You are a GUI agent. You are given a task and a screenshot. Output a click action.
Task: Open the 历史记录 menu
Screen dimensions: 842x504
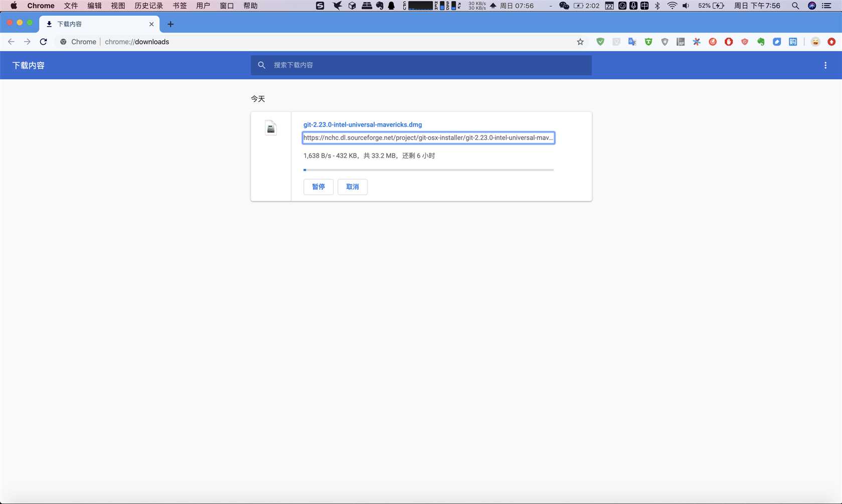click(x=148, y=6)
